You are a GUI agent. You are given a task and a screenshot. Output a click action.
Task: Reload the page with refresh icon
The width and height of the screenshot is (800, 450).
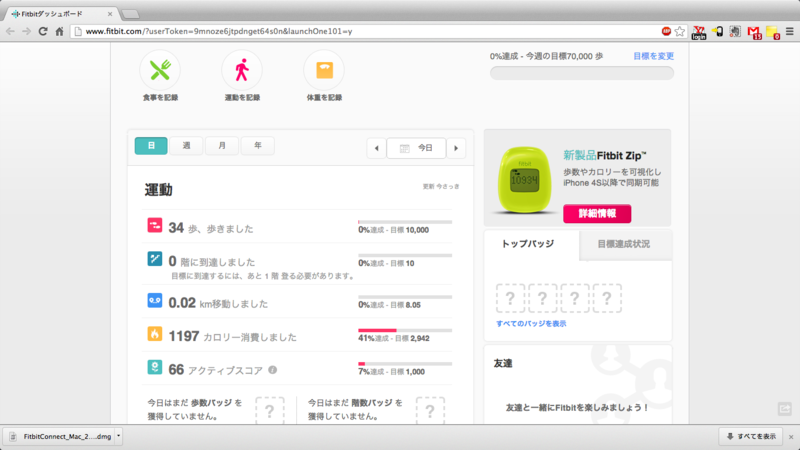coord(43,32)
